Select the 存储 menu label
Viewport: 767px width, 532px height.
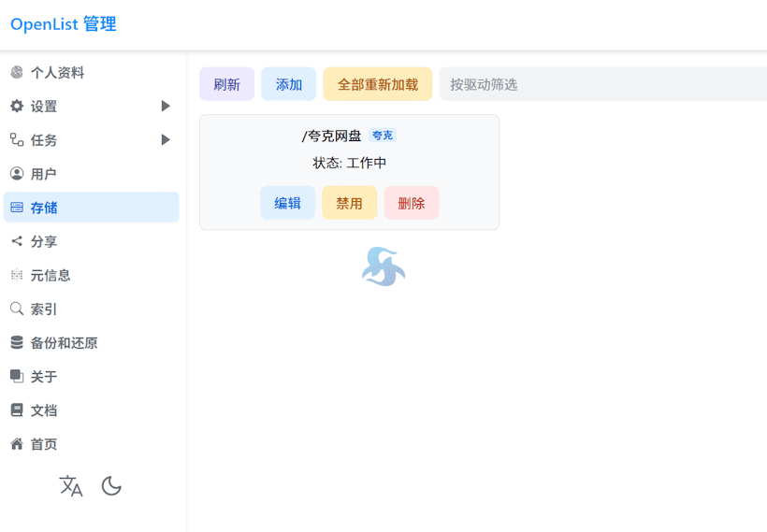(x=44, y=208)
